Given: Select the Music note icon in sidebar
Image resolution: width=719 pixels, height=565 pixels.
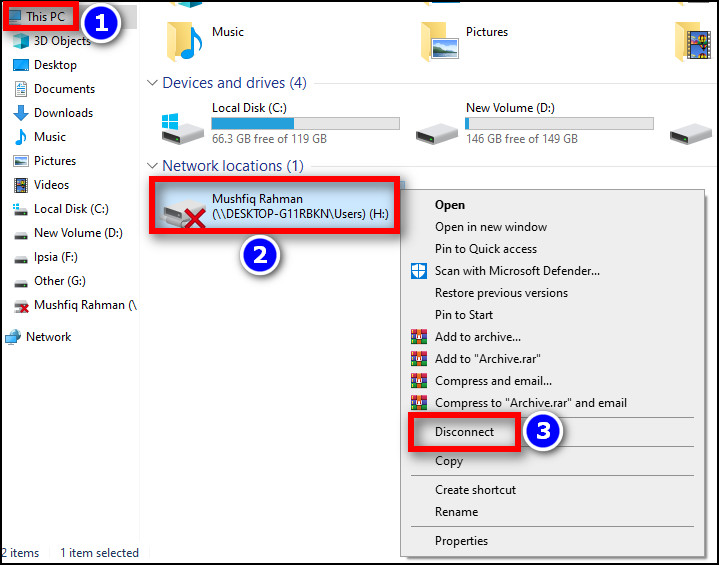Looking at the screenshot, I should click(20, 137).
